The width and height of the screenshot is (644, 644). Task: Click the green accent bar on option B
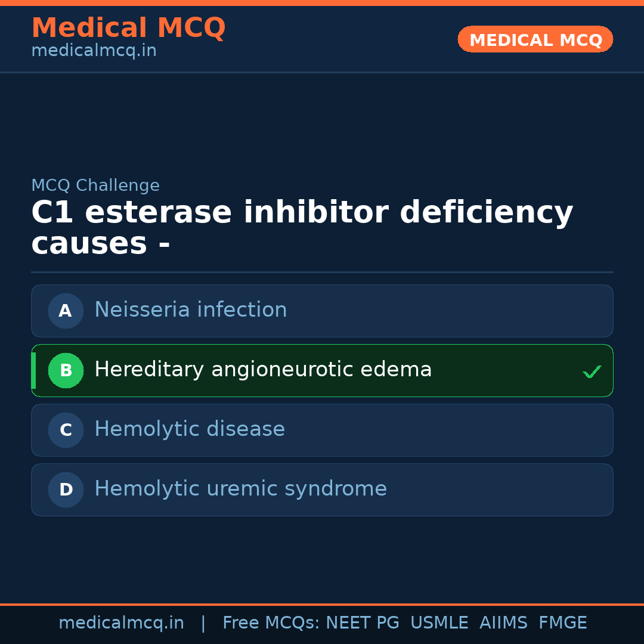click(33, 370)
